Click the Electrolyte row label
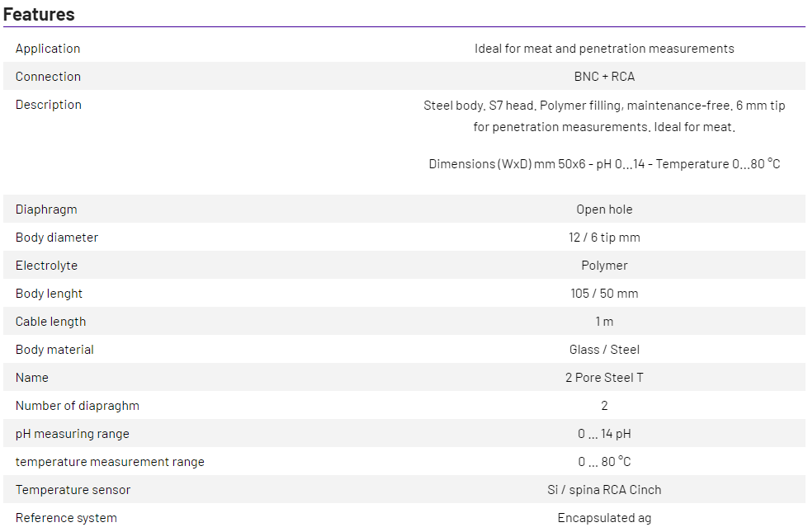The image size is (808, 532). coord(47,266)
